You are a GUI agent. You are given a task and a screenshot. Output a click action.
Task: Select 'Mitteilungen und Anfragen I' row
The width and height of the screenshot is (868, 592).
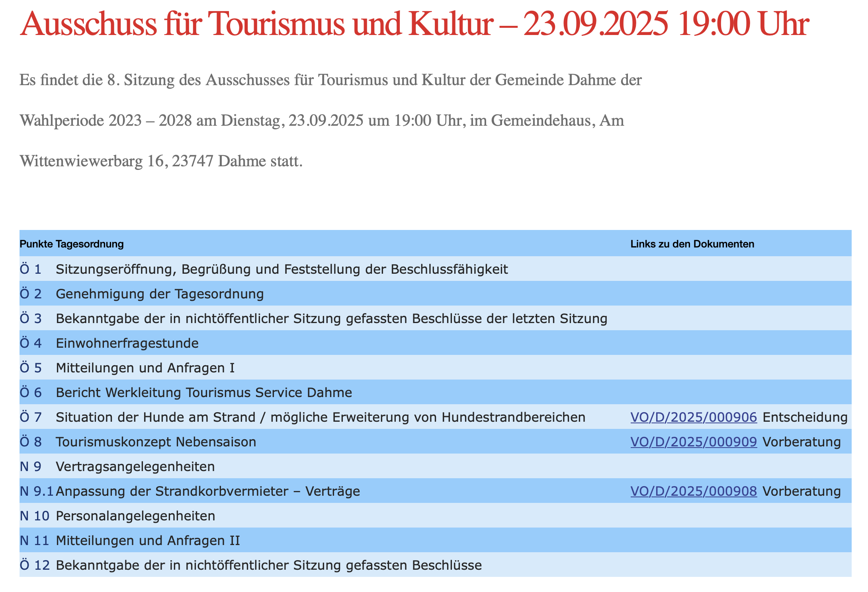[x=145, y=368]
